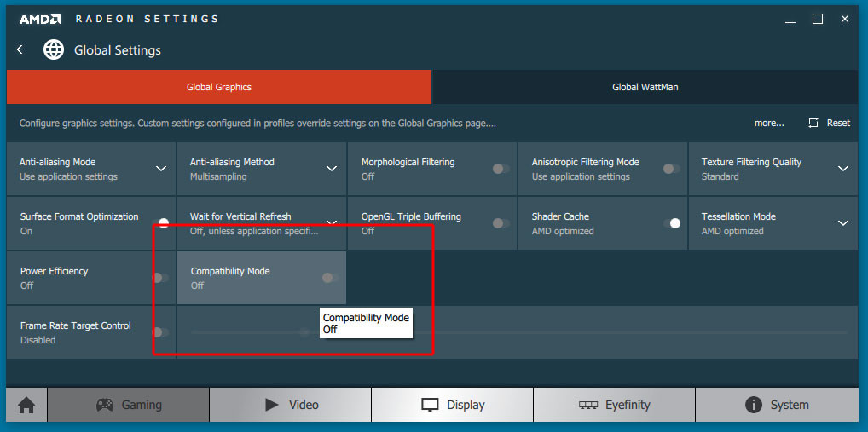The width and height of the screenshot is (868, 432).
Task: Toggle Shader Cache switch
Action: 672,223
